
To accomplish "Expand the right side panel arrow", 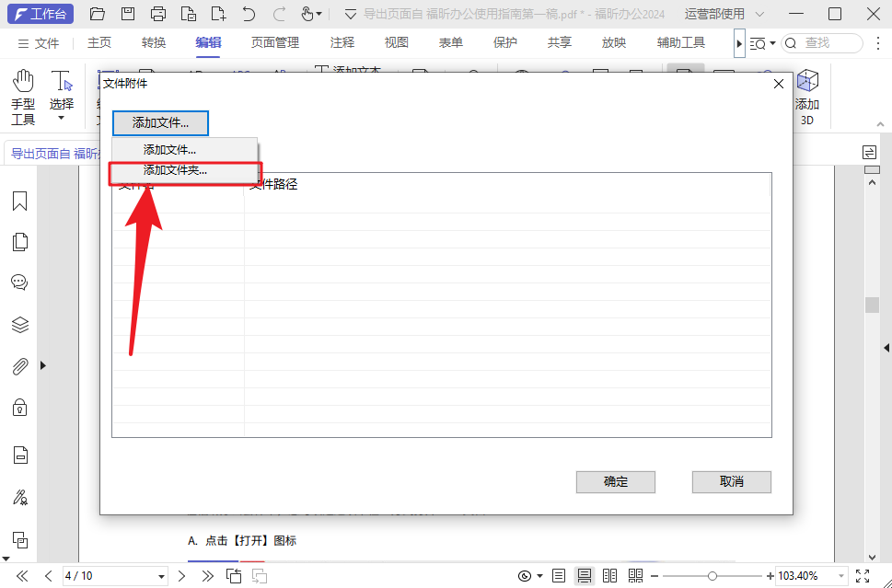I will click(x=886, y=348).
